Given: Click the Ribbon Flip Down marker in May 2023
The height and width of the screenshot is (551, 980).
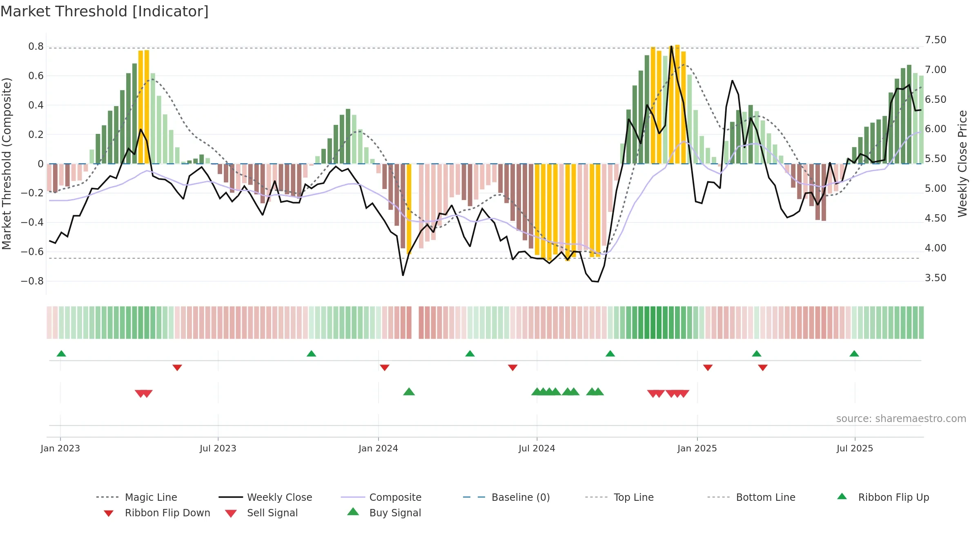Looking at the screenshot, I should click(x=177, y=368).
